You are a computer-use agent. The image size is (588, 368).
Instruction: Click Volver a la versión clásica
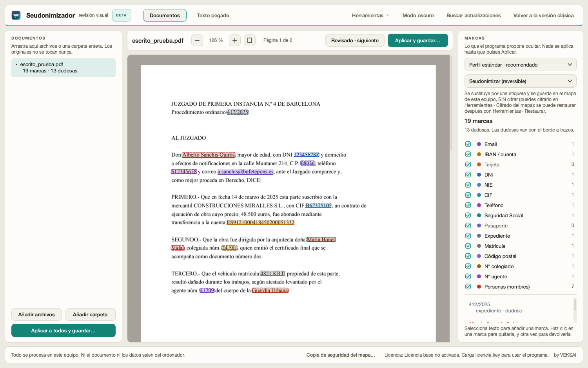[543, 15]
